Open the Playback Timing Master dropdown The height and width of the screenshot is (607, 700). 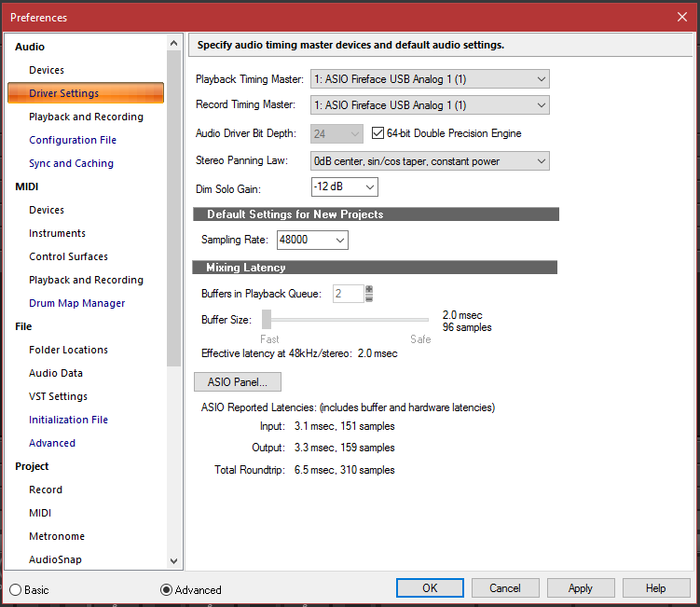click(x=429, y=79)
